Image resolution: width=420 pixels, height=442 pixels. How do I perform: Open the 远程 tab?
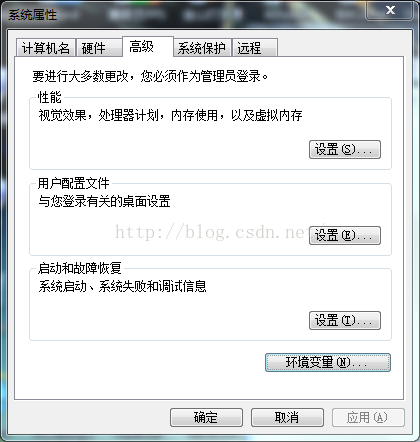coord(255,48)
